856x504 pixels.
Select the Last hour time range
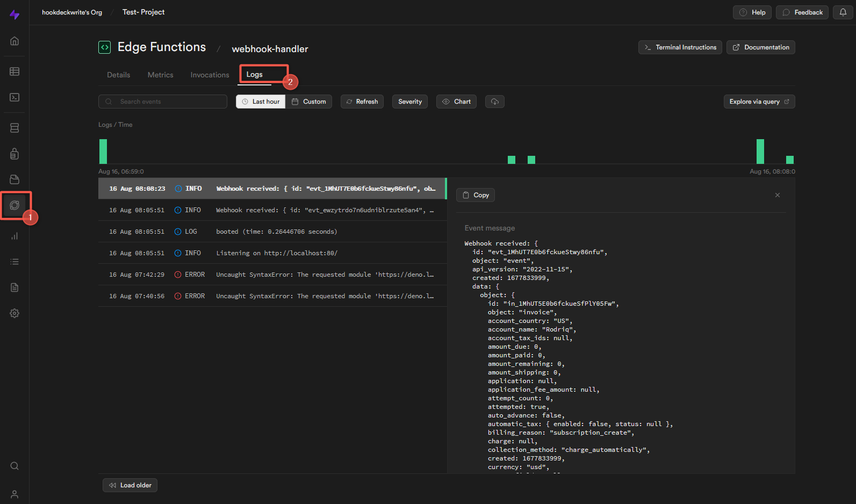point(261,102)
